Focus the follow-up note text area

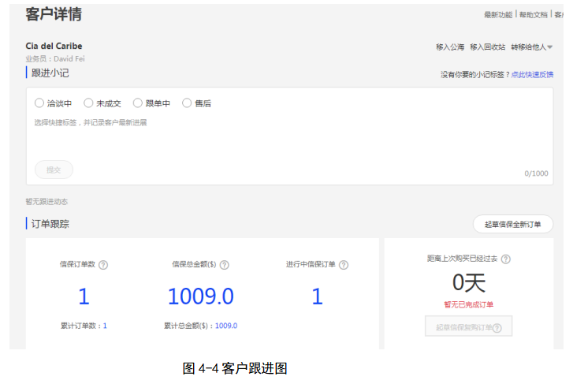coord(289,136)
